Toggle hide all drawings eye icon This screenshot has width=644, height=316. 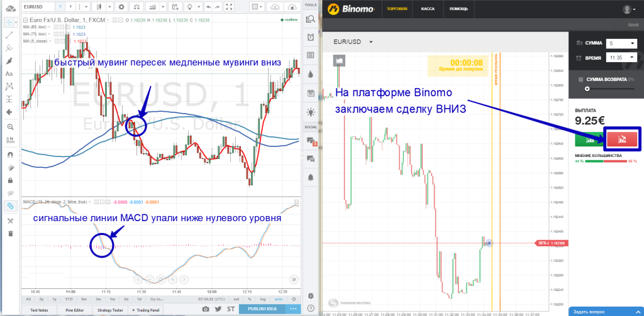coord(10,193)
